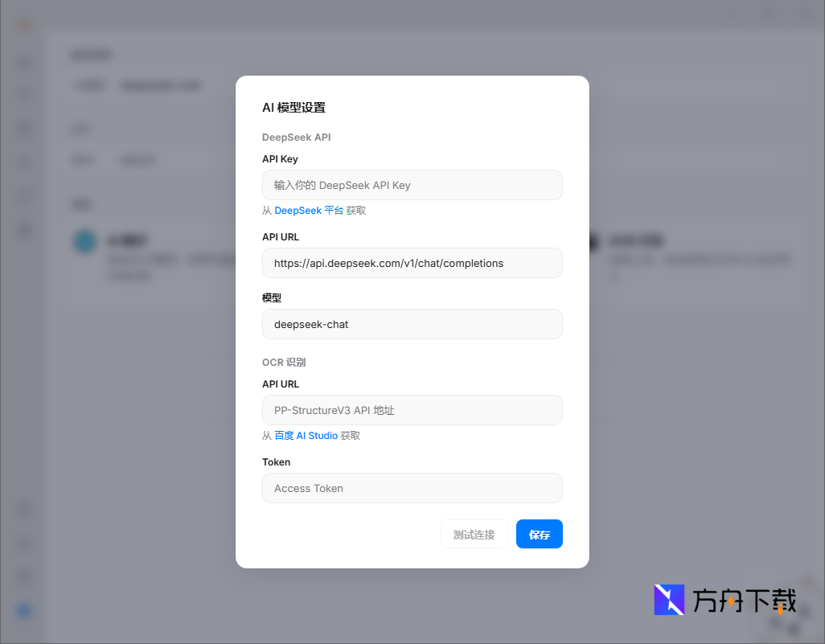Click the API Key field label
Viewport: 825px width, 644px height.
coord(280,159)
